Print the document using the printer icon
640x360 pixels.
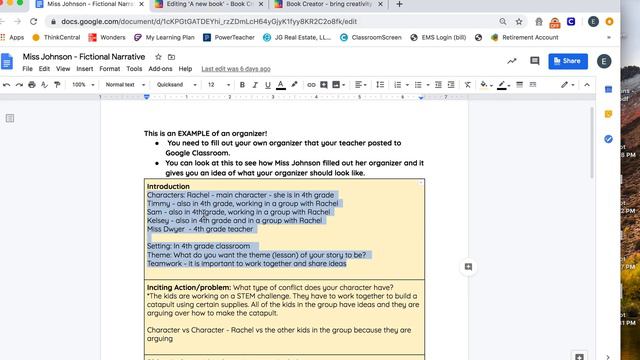pos(32,85)
